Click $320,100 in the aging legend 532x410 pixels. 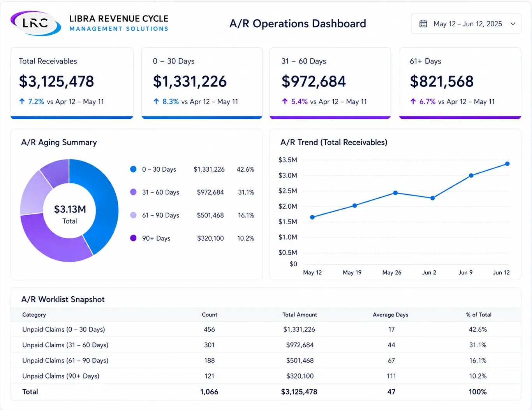click(210, 238)
